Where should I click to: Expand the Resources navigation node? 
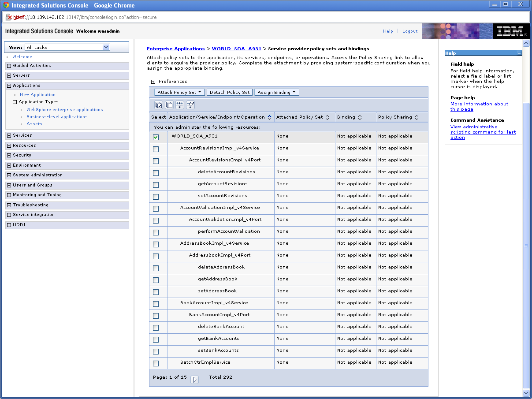tap(9, 145)
